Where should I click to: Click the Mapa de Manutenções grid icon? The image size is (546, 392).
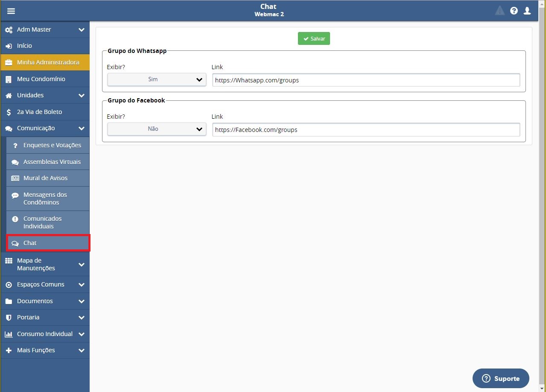[9, 261]
